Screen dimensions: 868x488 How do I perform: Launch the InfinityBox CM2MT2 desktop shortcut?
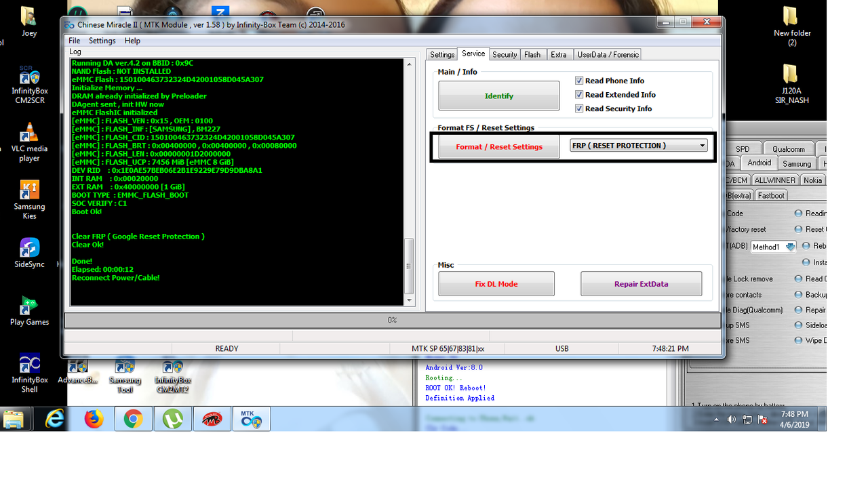[173, 375]
